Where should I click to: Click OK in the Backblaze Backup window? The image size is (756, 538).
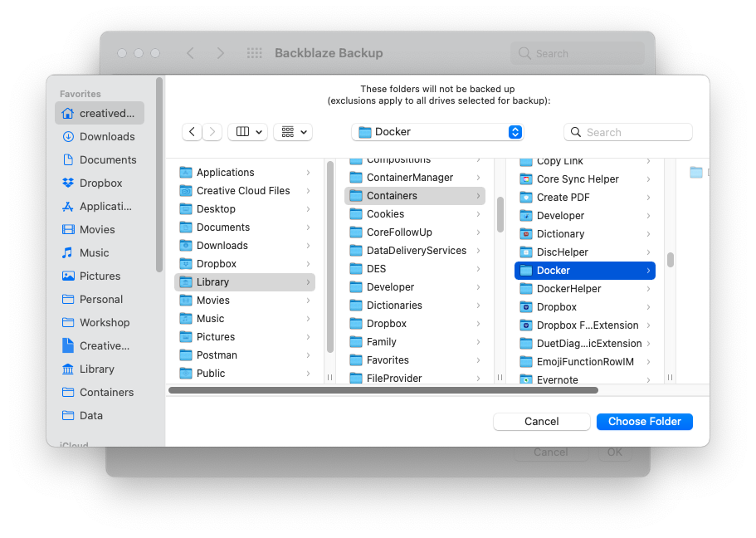point(615,452)
